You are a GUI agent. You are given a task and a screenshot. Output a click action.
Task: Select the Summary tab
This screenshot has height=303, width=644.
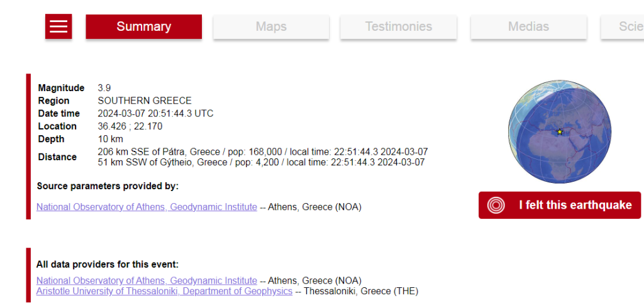pos(143,26)
